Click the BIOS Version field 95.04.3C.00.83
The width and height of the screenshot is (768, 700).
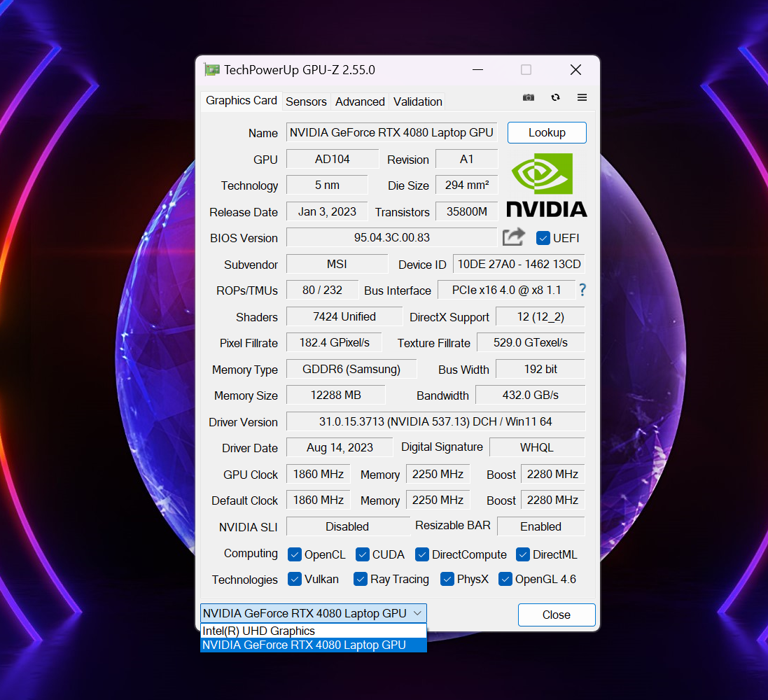392,237
